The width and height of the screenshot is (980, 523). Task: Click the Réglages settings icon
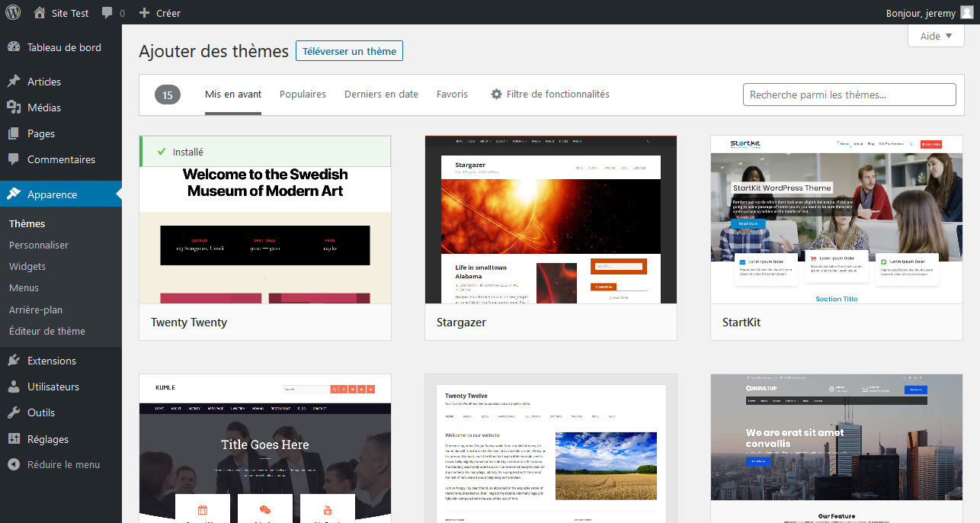(14, 439)
